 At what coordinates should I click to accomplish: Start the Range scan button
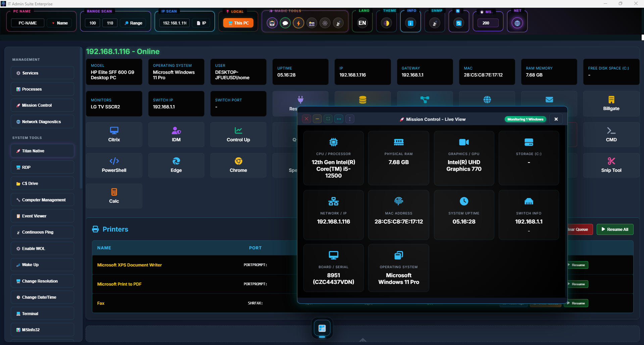(x=133, y=23)
